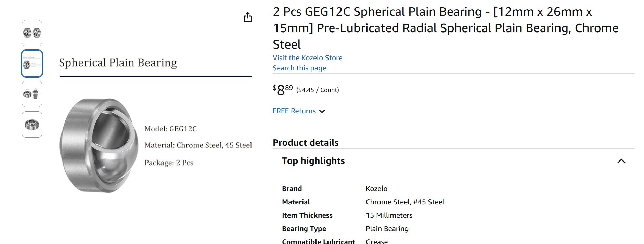Select the highlighted Spherical Plain Bearing spec thumbnail
This screenshot has height=244, width=644.
click(x=32, y=64)
